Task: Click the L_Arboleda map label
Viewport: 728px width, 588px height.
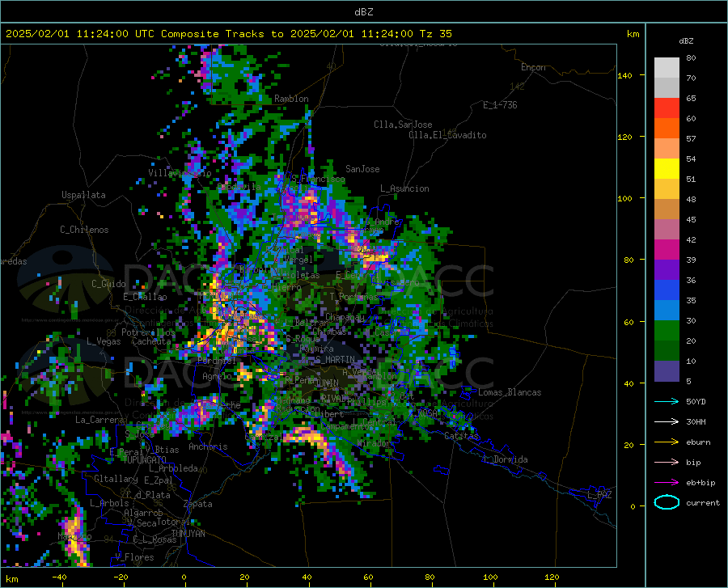Action: [x=173, y=468]
